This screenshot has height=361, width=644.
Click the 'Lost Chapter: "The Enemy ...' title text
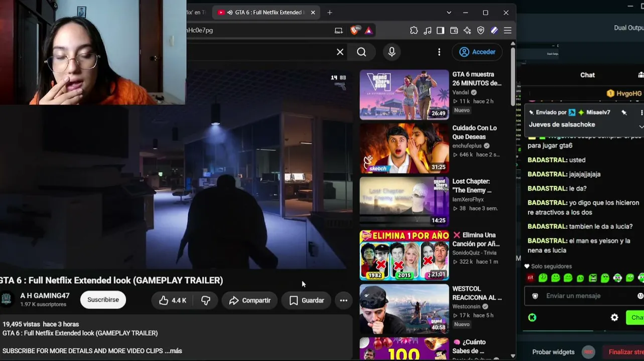coord(472,186)
